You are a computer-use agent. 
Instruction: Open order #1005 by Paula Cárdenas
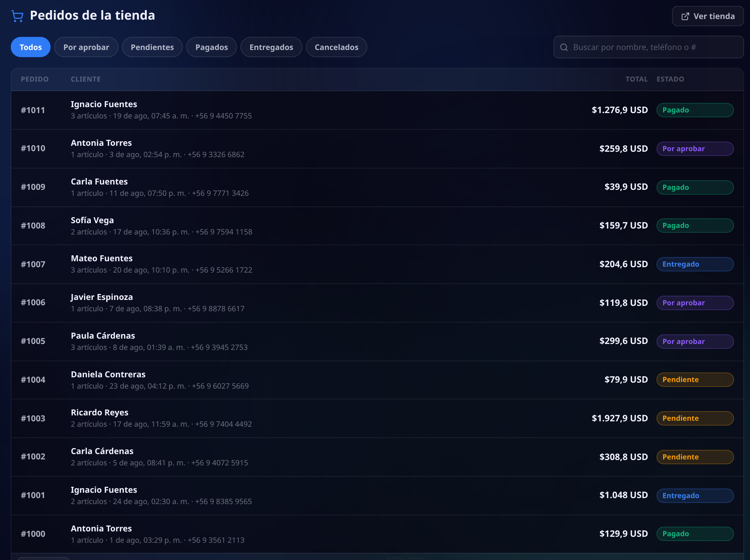377,341
